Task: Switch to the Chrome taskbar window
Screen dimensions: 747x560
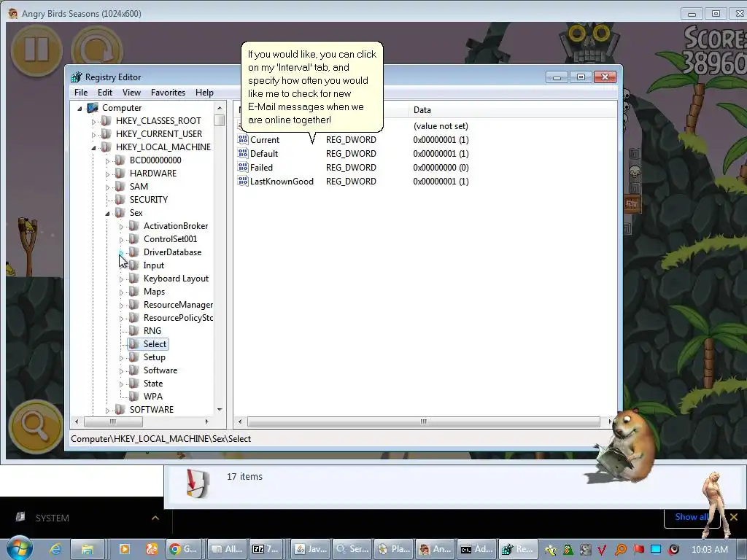Action: click(185, 549)
